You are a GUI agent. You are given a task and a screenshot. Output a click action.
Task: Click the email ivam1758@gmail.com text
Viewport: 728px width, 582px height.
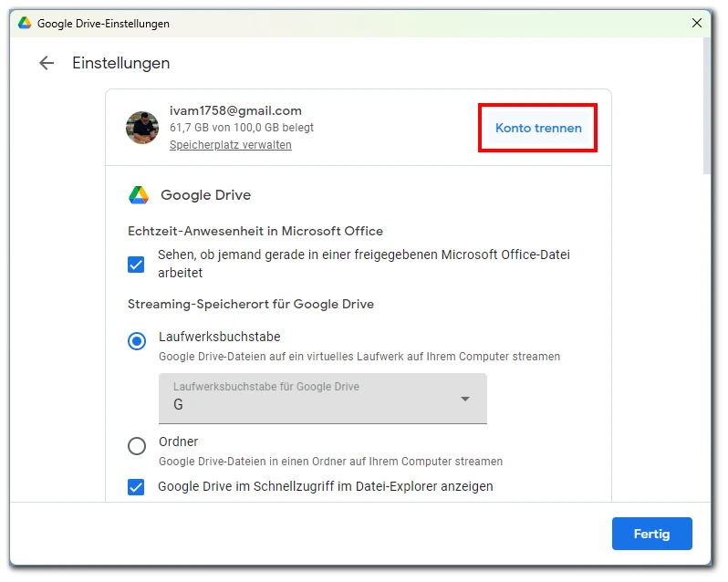coord(235,111)
